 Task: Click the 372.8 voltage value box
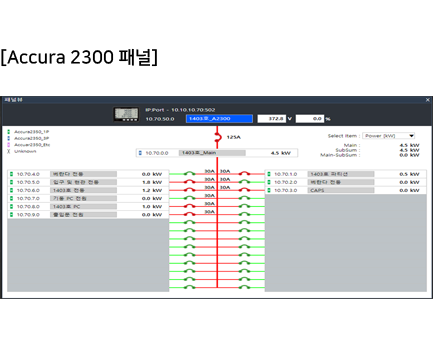pyautogui.click(x=271, y=119)
